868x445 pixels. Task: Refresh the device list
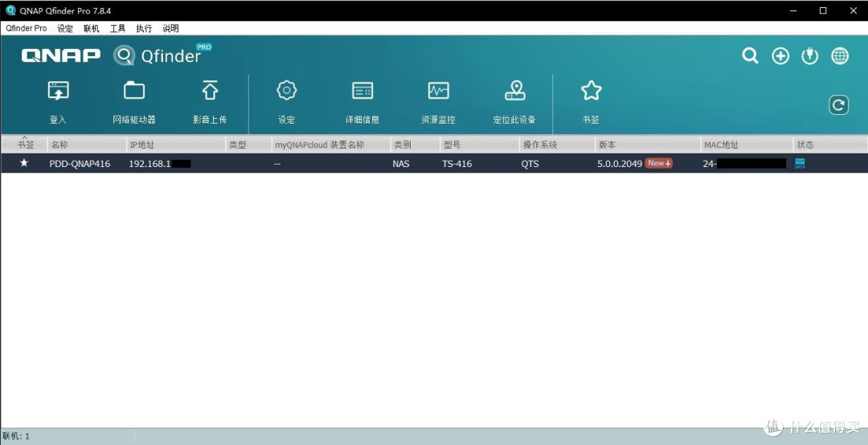point(838,105)
